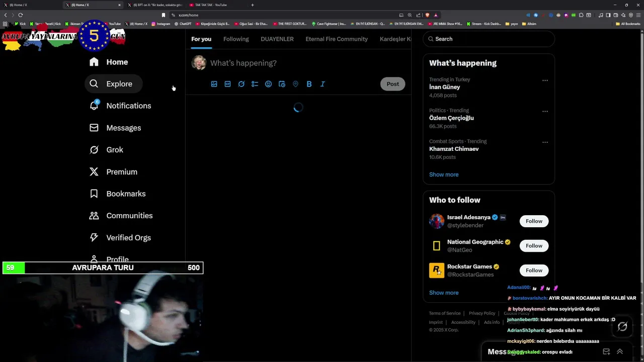Open National Geographic avatar
The height and width of the screenshot is (362, 644).
pyautogui.click(x=437, y=246)
